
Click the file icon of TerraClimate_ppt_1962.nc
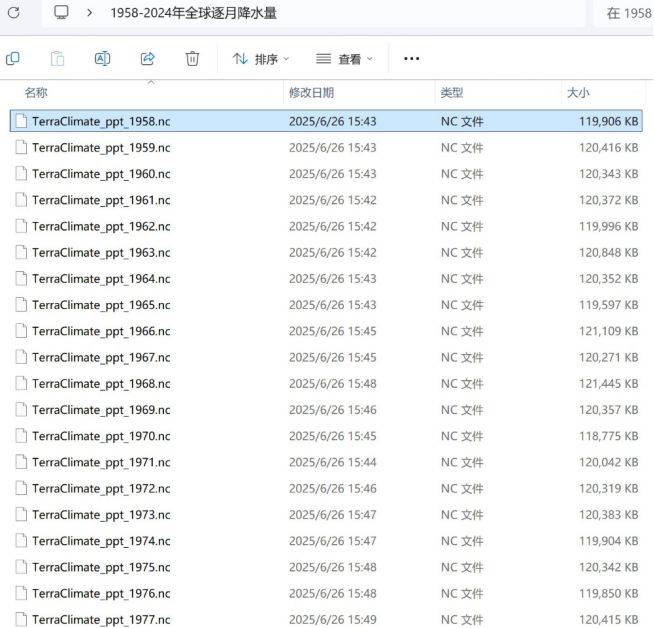pyautogui.click(x=21, y=226)
